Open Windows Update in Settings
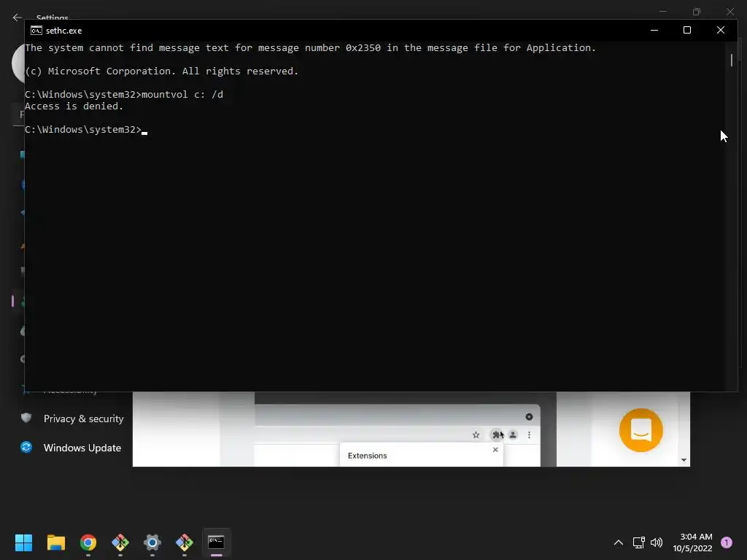The image size is (747, 560). (x=82, y=448)
